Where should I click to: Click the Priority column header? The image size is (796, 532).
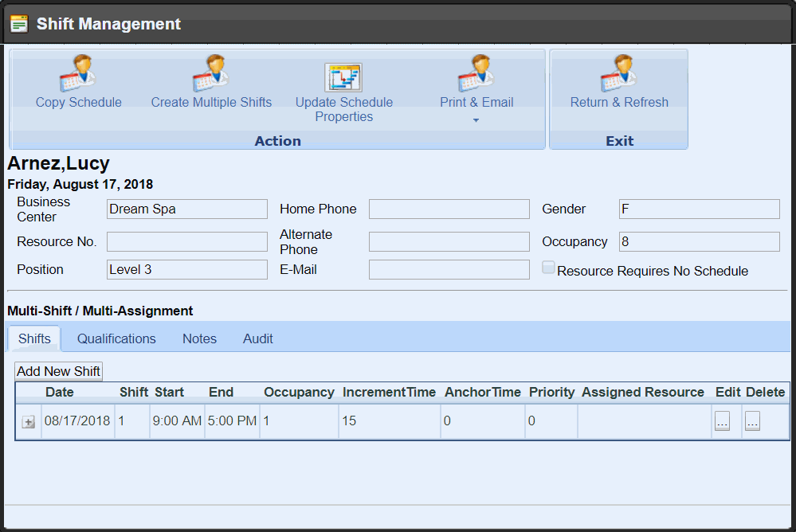tap(552, 392)
